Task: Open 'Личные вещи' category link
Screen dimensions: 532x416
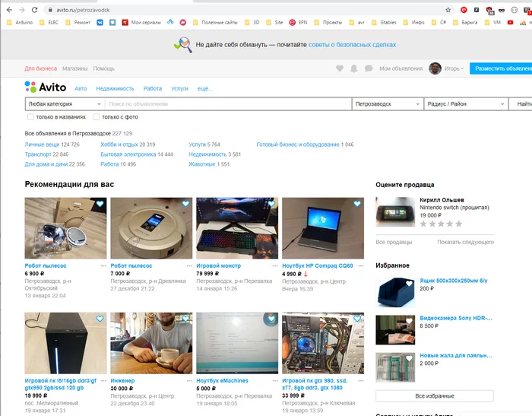Action: pyautogui.click(x=42, y=144)
